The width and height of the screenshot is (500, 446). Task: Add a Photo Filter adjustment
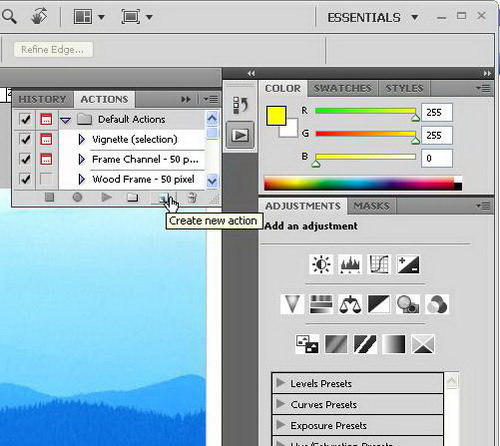[408, 304]
